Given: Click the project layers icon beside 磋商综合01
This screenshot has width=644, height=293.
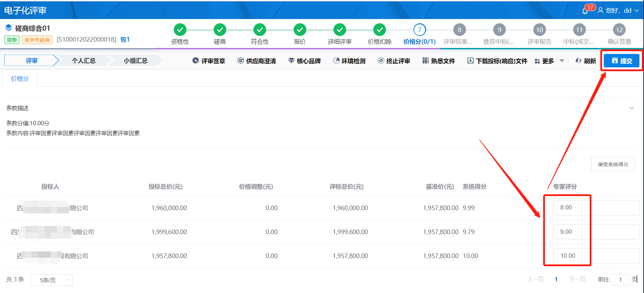Looking at the screenshot, I should [8, 28].
